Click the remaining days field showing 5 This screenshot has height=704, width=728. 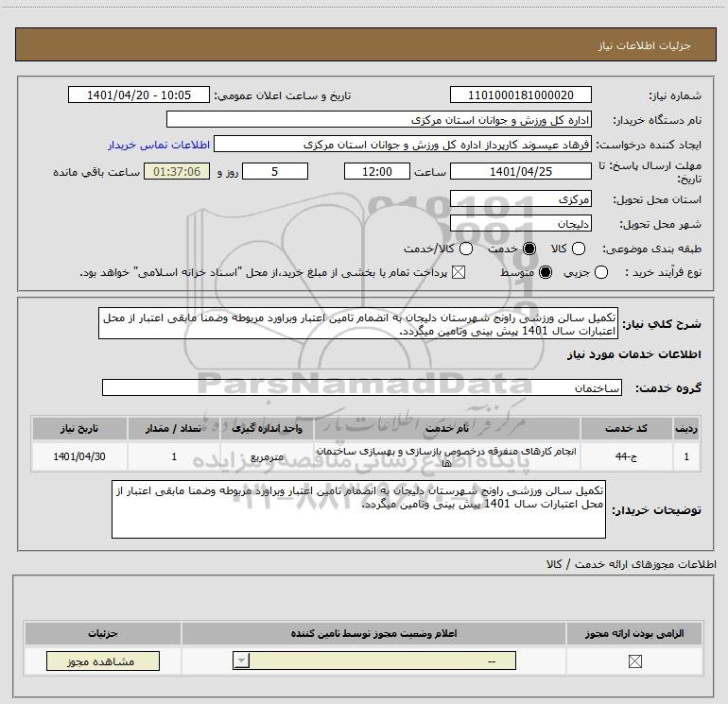(275, 171)
